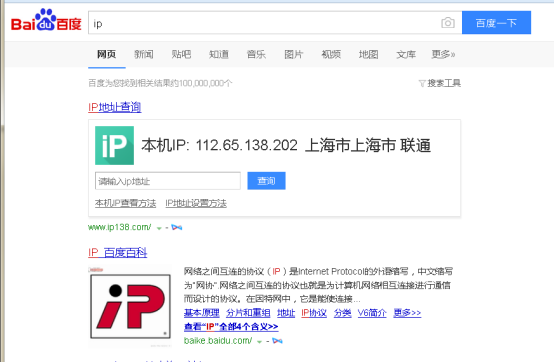Screen dimensions: 554x363
Task: Click the filter icon beside 搜索工具
Action: click(422, 83)
